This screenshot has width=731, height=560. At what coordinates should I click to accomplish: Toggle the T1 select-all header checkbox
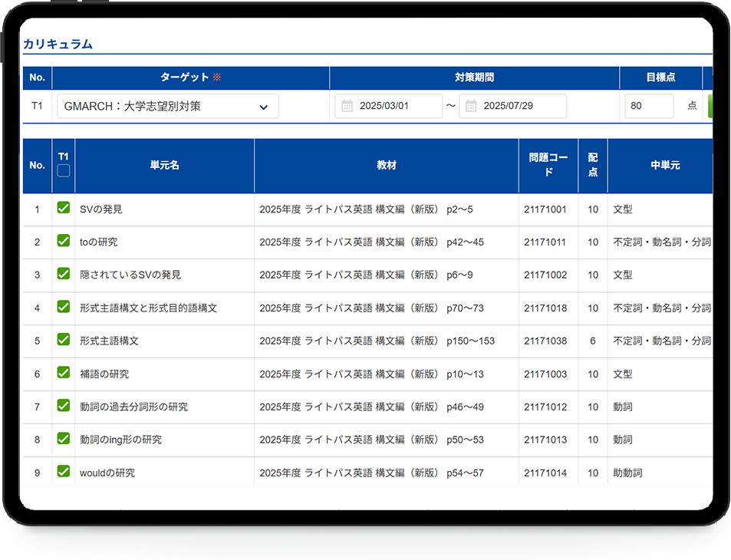pos(64,170)
